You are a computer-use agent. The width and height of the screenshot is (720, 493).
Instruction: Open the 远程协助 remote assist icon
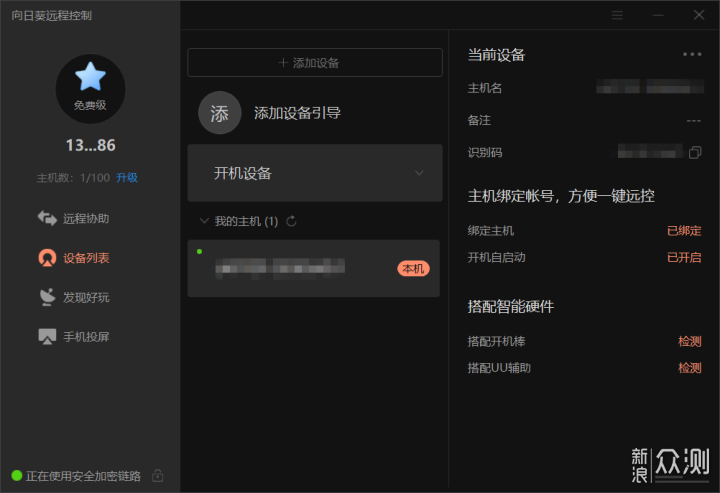47,218
